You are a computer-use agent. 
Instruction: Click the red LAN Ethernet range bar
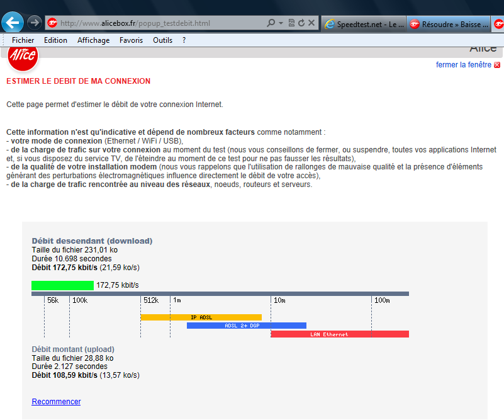click(x=340, y=334)
